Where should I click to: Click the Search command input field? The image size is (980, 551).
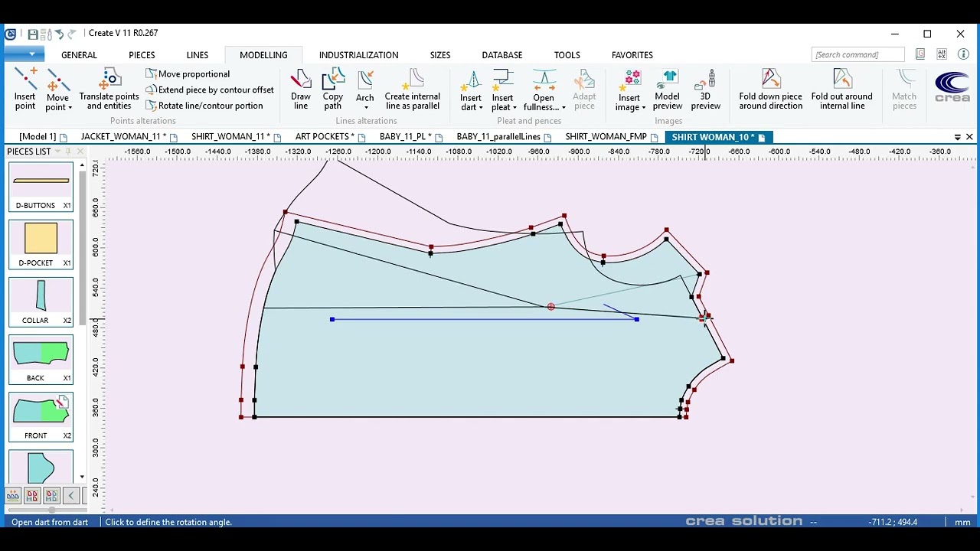(858, 54)
